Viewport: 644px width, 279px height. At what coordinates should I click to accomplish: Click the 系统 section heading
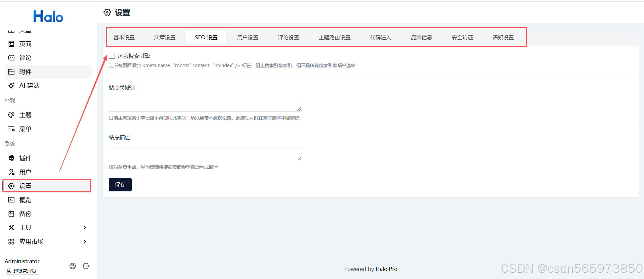click(10, 143)
